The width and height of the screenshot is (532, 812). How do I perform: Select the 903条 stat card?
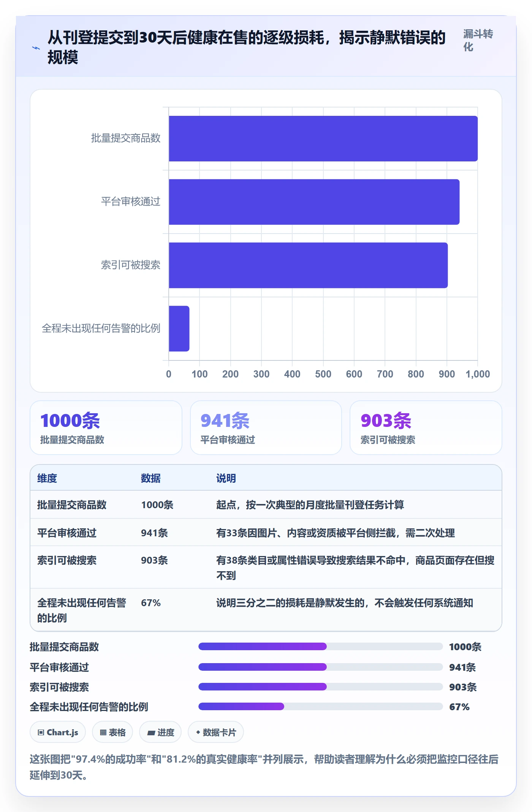point(426,428)
